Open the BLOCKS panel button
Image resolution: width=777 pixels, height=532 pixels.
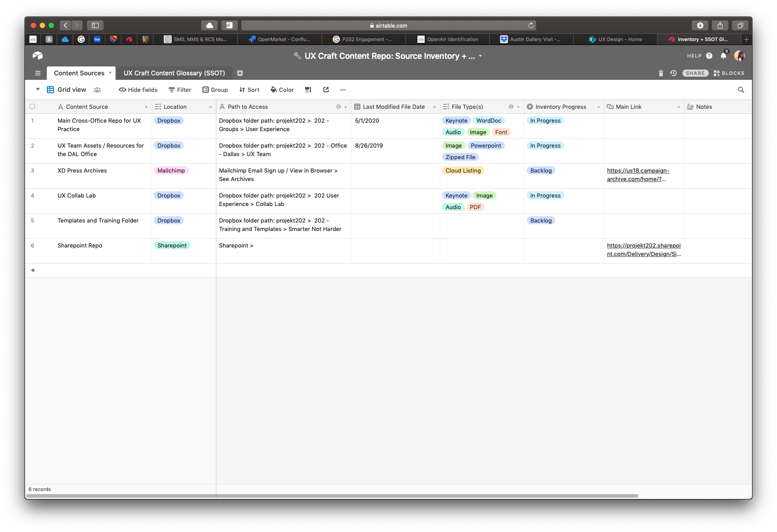[729, 73]
